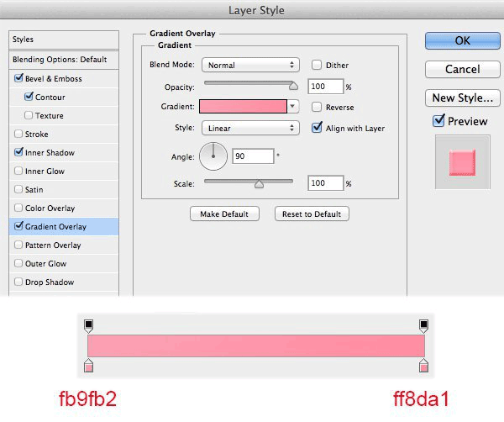Viewport: 504px width, 422px height.
Task: Enable the Texture checkbox
Action: (x=29, y=115)
